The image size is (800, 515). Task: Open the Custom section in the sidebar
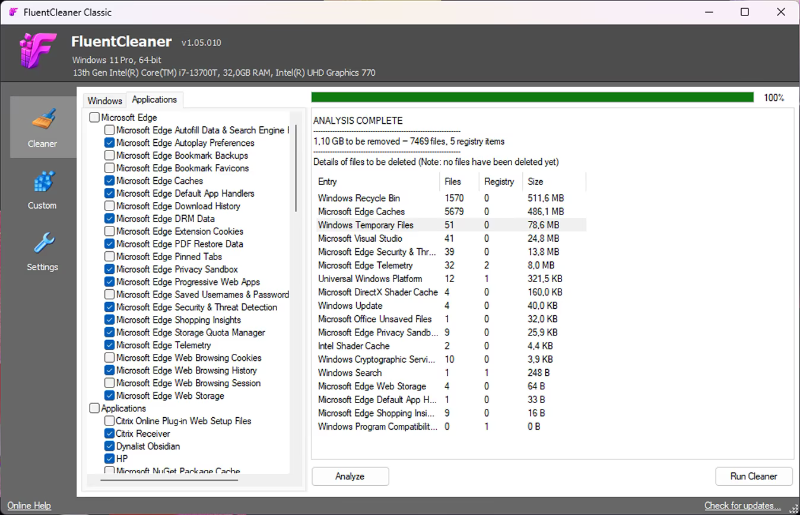pyautogui.click(x=43, y=190)
